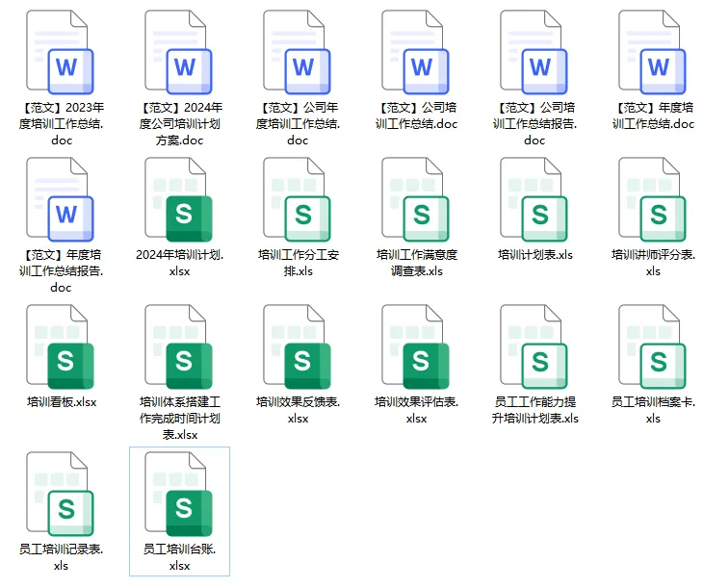Click the file name 培训效果反馈表.xlsx

[x=299, y=410]
